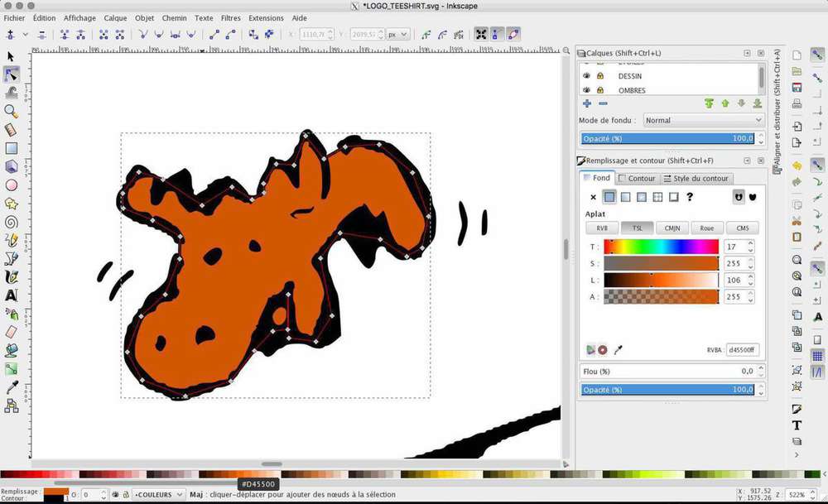The height and width of the screenshot is (504, 828).
Task: Click the Print document icon
Action: point(797,103)
